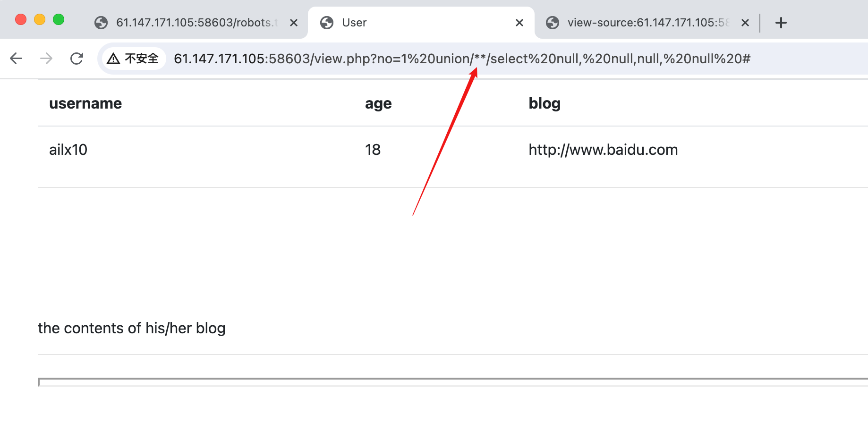868x423 pixels.
Task: Click the http://www.baidu.com blog text
Action: [x=603, y=150]
